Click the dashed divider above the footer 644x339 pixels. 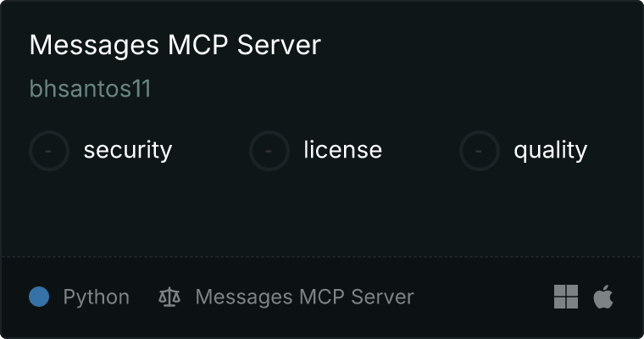pyautogui.click(x=322, y=257)
